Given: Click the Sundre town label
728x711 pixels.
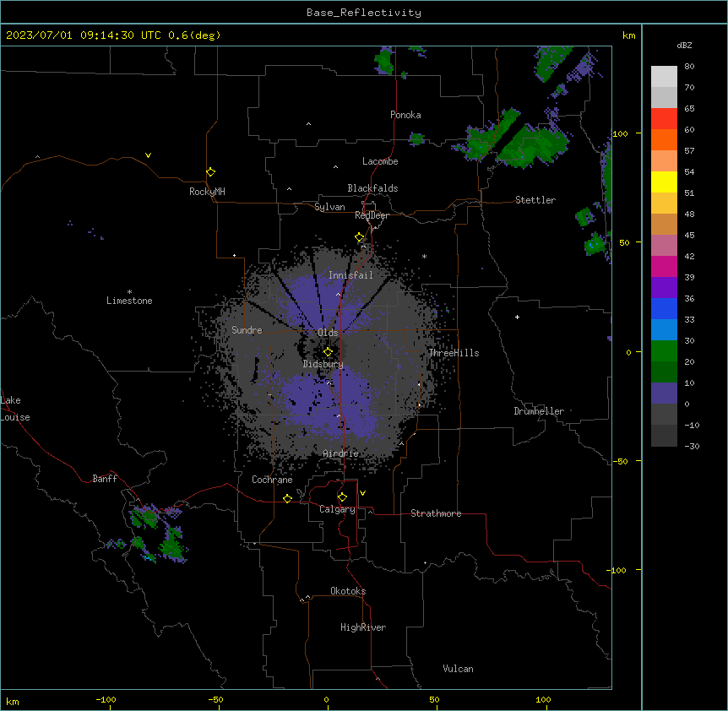Looking at the screenshot, I should pos(247,330).
